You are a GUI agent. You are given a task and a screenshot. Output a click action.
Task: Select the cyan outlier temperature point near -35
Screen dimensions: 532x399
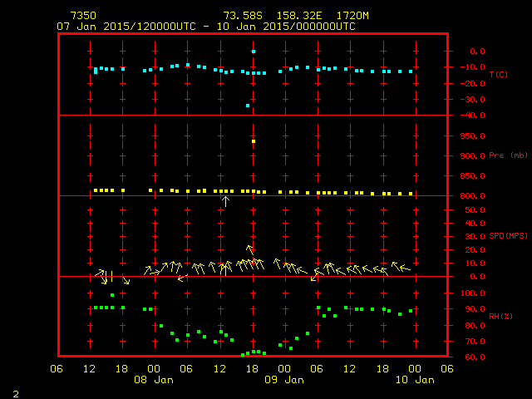(x=248, y=106)
